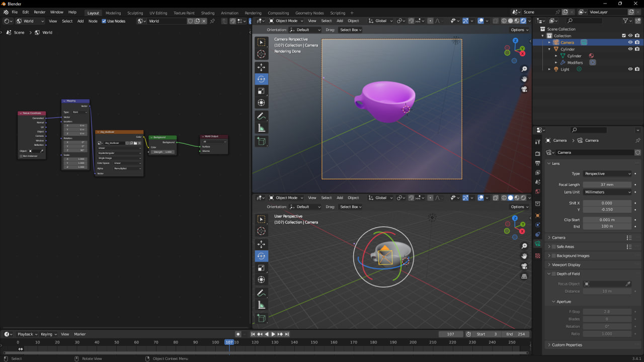Click the timeline playhead at frame 107
Screen dimensions: 644x362
(229, 342)
